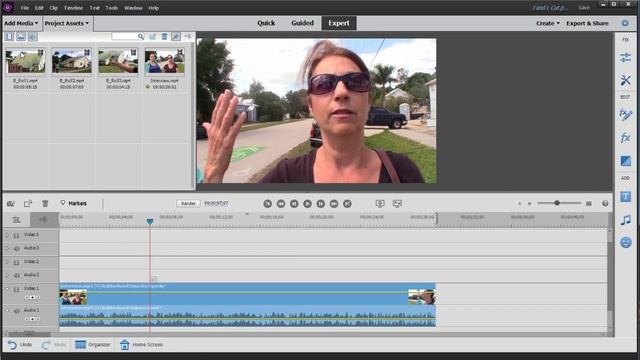Click the Export & Share button

587,23
